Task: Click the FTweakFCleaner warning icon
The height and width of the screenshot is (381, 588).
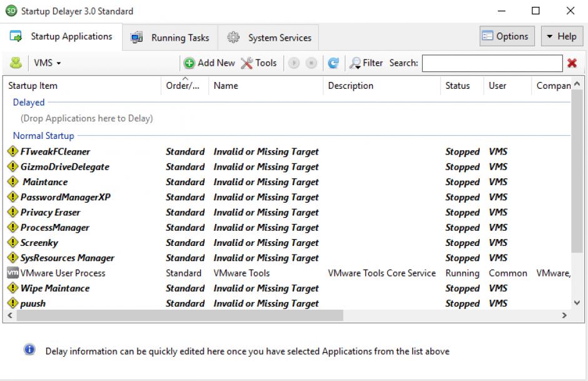Action: [x=13, y=151]
